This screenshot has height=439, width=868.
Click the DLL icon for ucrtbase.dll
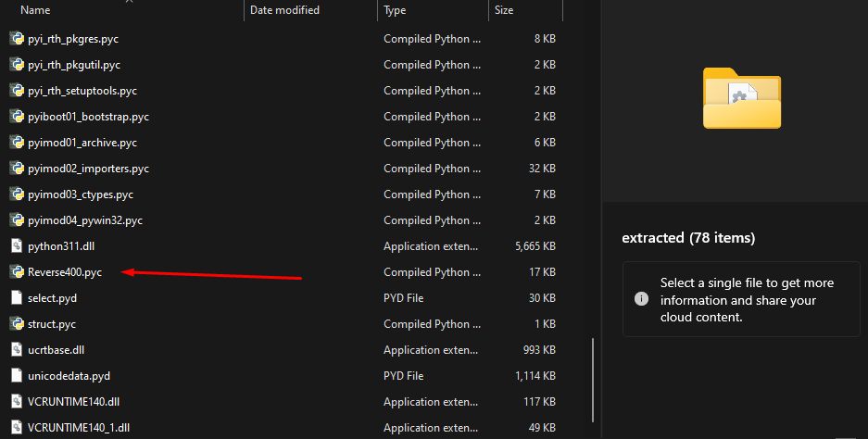click(x=17, y=350)
